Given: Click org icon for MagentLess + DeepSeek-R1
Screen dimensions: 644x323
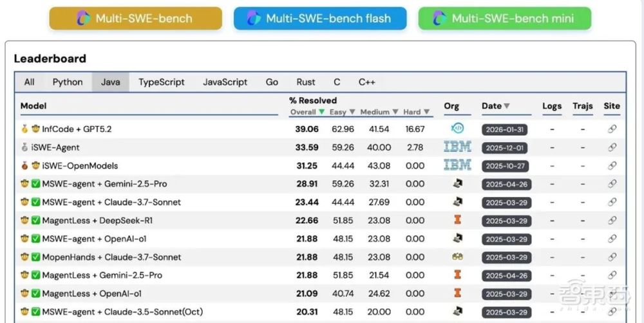Looking at the screenshot, I should click(x=457, y=220).
